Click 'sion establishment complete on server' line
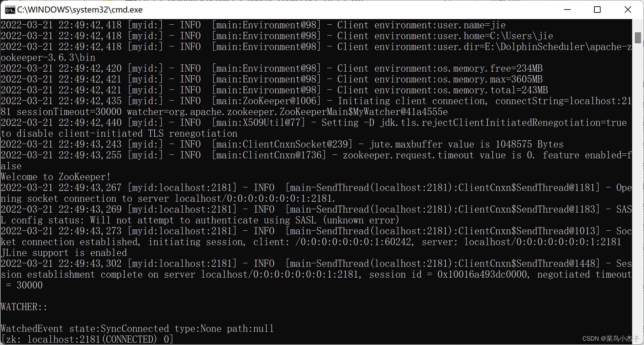 [316, 274]
